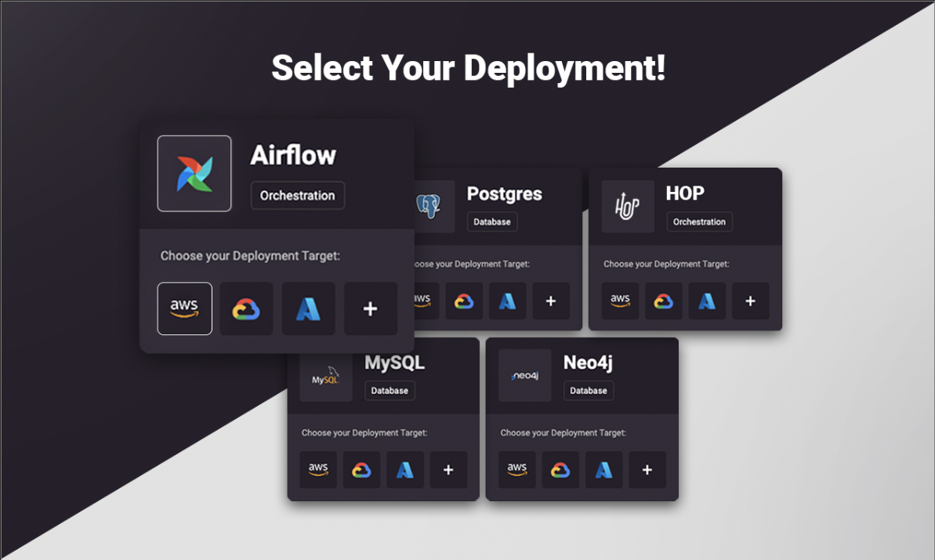Viewport: 935px width, 560px height.
Task: Click Neo4j's 'Choose your Deployment Target:' label
Action: pos(563,433)
